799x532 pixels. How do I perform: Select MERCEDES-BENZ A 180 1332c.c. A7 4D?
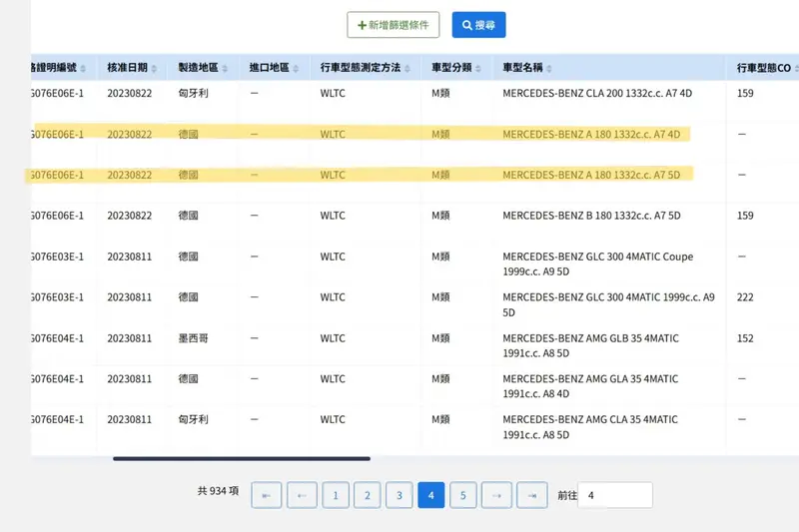pos(591,135)
